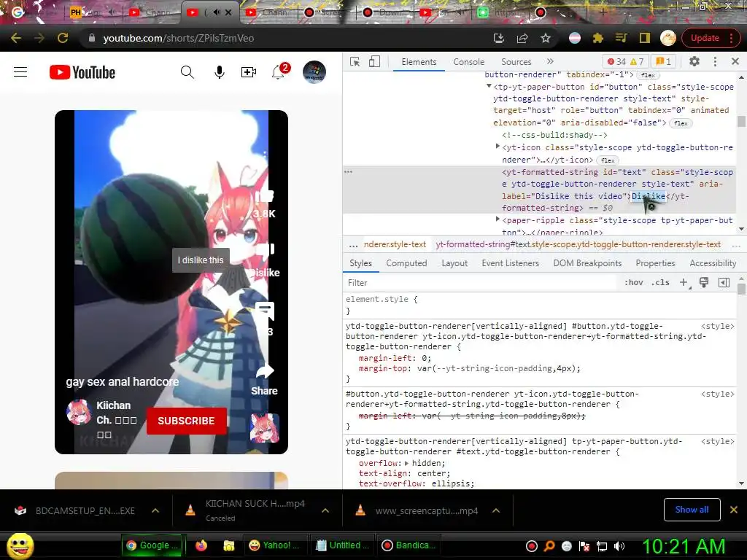Viewport: 747px width, 560px height.
Task: Bookmark this page with the star icon
Action: (546, 38)
